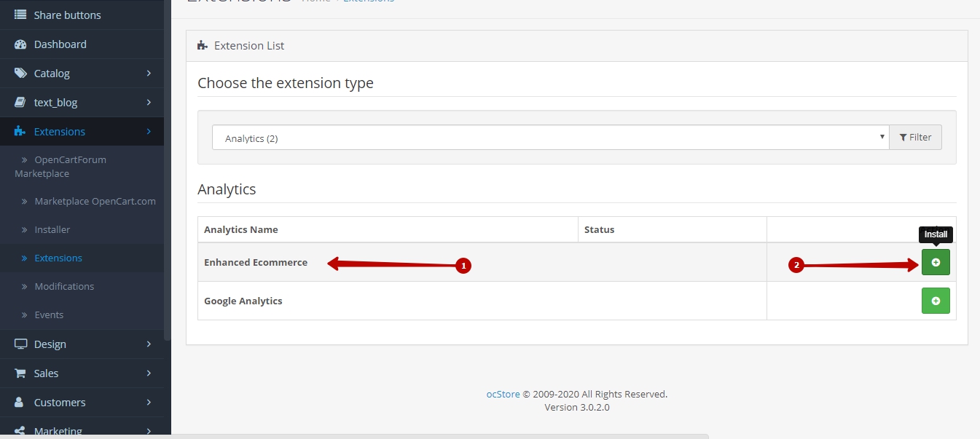Open the Installer submenu item
980x439 pixels.
pos(52,229)
